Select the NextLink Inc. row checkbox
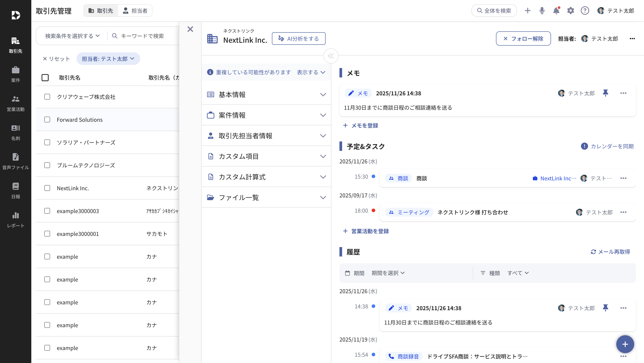 point(47,188)
